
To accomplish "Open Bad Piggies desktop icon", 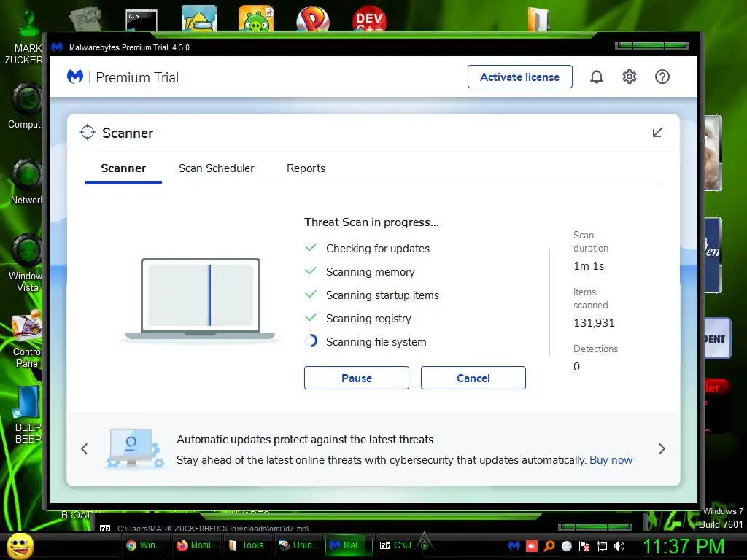I will point(256,18).
